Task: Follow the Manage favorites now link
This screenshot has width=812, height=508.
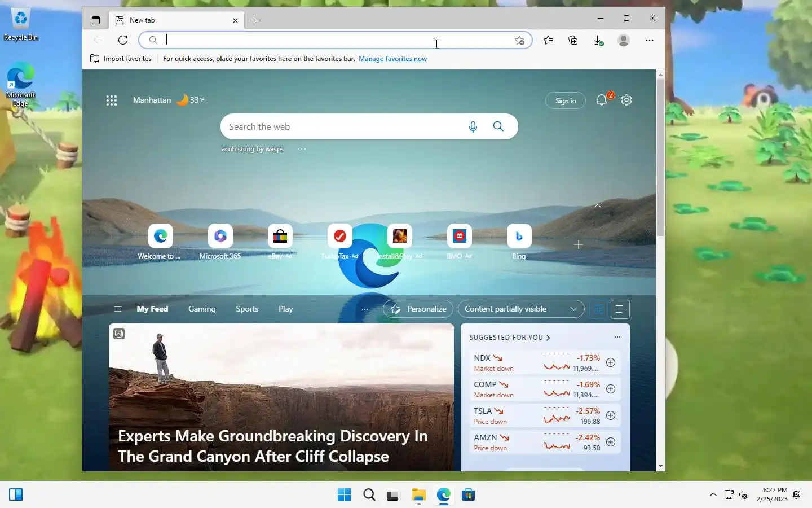Action: pyautogui.click(x=392, y=59)
